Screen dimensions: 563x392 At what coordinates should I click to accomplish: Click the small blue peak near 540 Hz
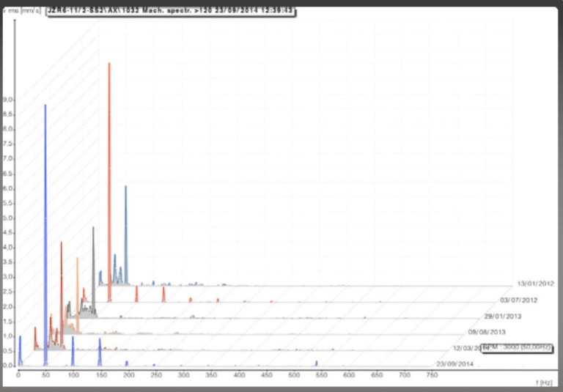pos(316,363)
